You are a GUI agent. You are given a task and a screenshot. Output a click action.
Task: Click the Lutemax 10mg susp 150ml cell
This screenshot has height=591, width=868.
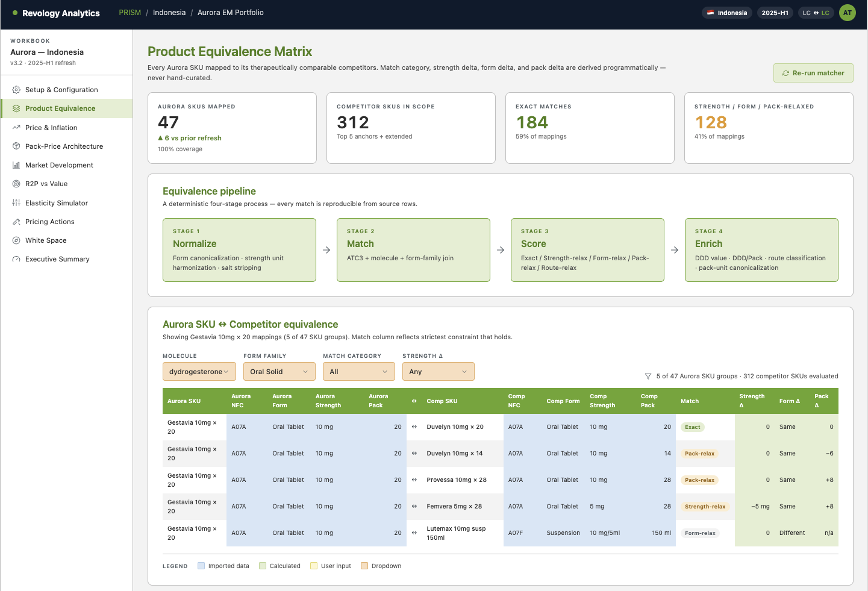462,533
